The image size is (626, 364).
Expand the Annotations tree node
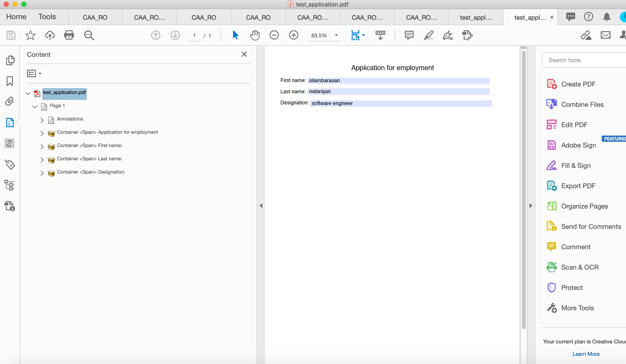pos(42,120)
